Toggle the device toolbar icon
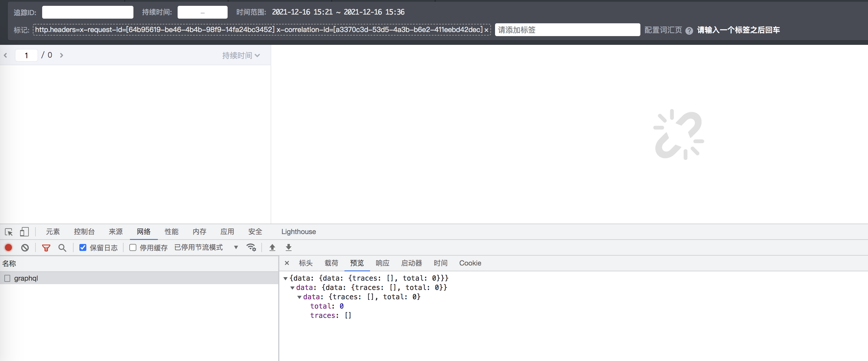Screen dimensions: 868x361 (x=24, y=232)
